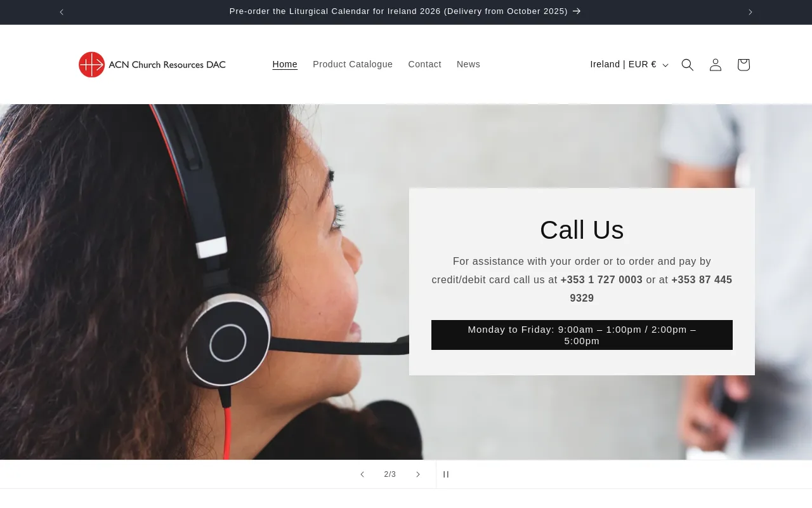Open the shopping cart icon
This screenshot has height=508, width=812.
pyautogui.click(x=743, y=65)
